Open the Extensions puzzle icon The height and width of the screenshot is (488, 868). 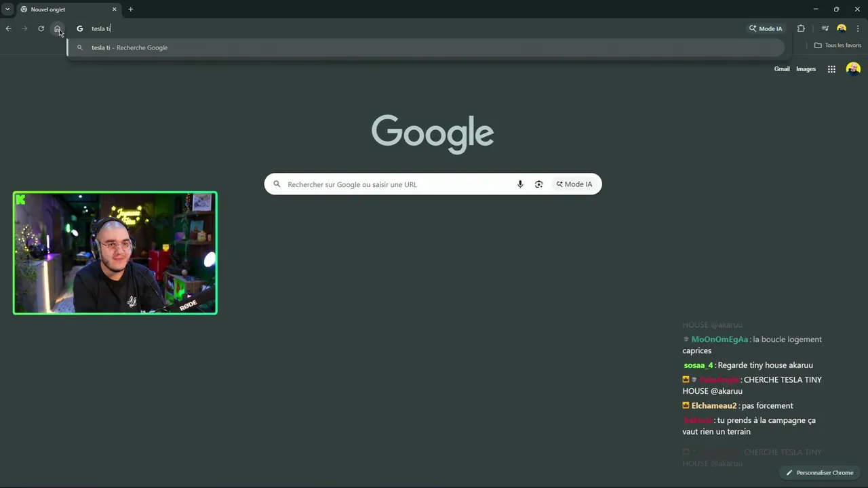pos(801,28)
